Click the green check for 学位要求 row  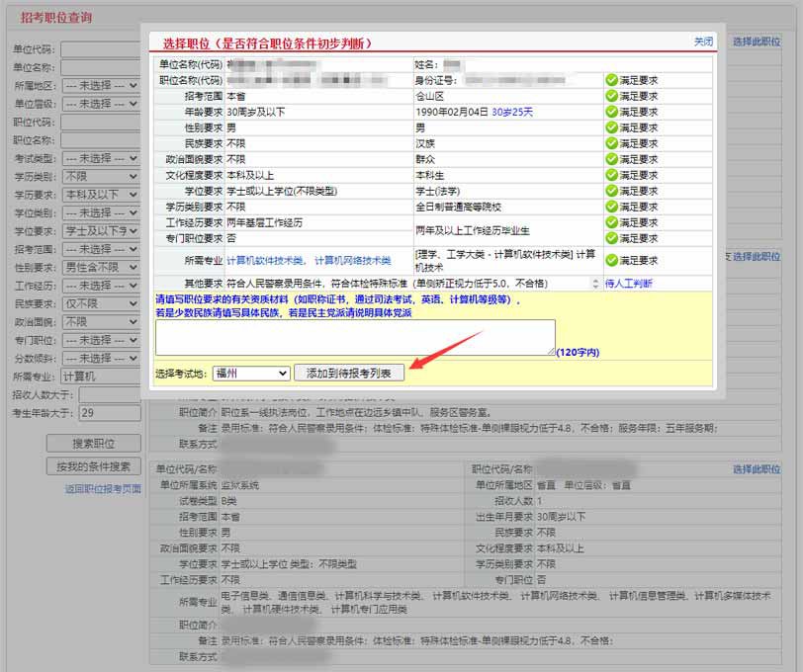(611, 191)
